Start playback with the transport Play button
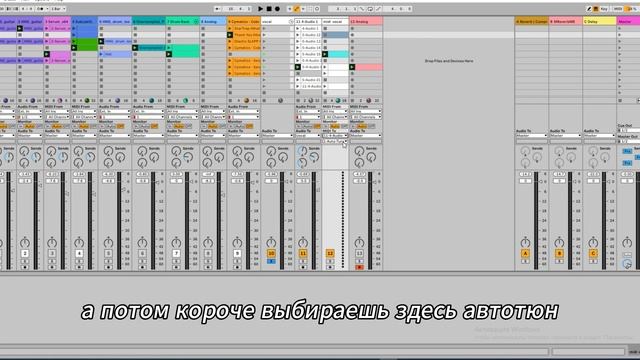This screenshot has width=640, height=360. coord(260,9)
